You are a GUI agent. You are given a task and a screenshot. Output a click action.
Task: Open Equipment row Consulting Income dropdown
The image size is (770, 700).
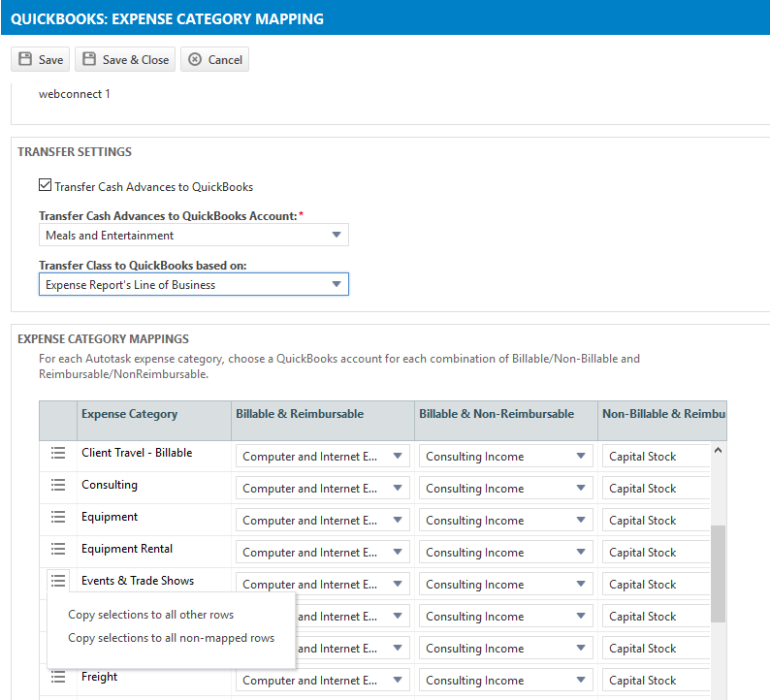pos(506,521)
